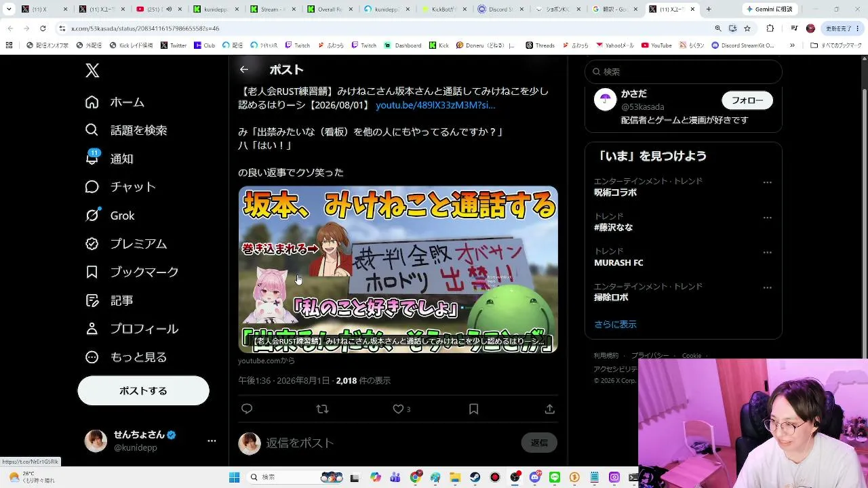868x488 pixels.
Task: Open Chat (チャット) from sidebar
Action: click(x=121, y=187)
